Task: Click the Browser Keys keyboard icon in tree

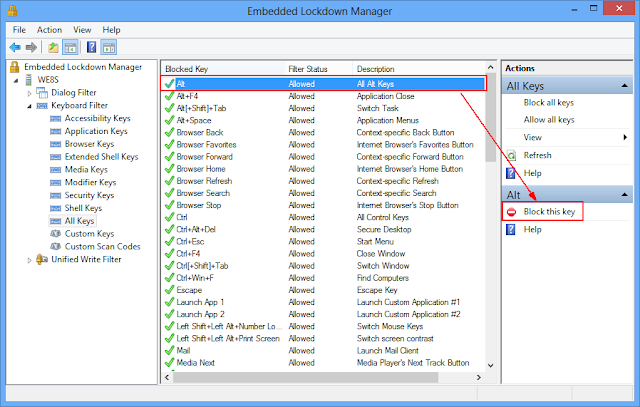Action: point(56,144)
